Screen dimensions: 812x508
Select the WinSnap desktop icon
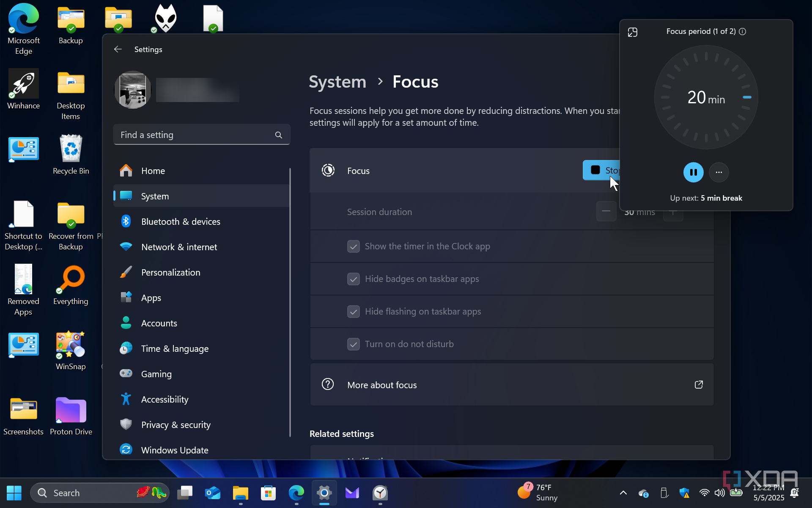click(71, 350)
